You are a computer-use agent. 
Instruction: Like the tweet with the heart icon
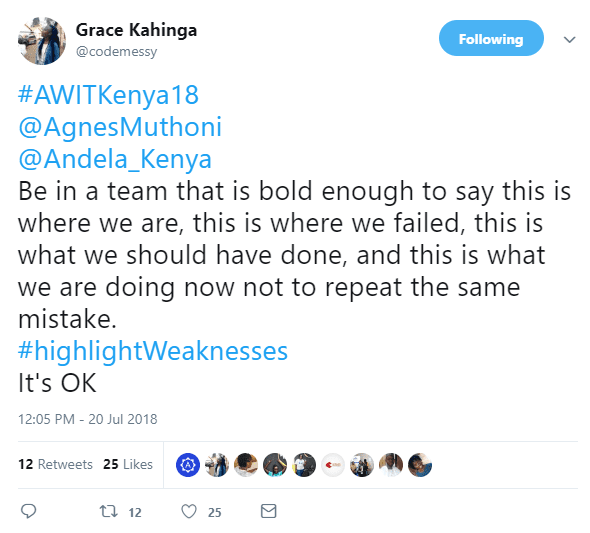point(189,512)
